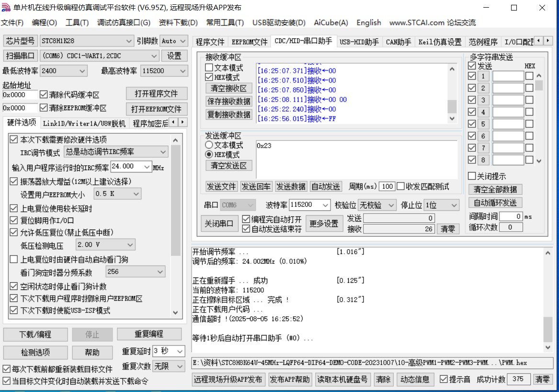The width and height of the screenshot is (559, 392).
Task: Click the tab strip left scroll arrow near I/O口配置
Action: (x=538, y=41)
